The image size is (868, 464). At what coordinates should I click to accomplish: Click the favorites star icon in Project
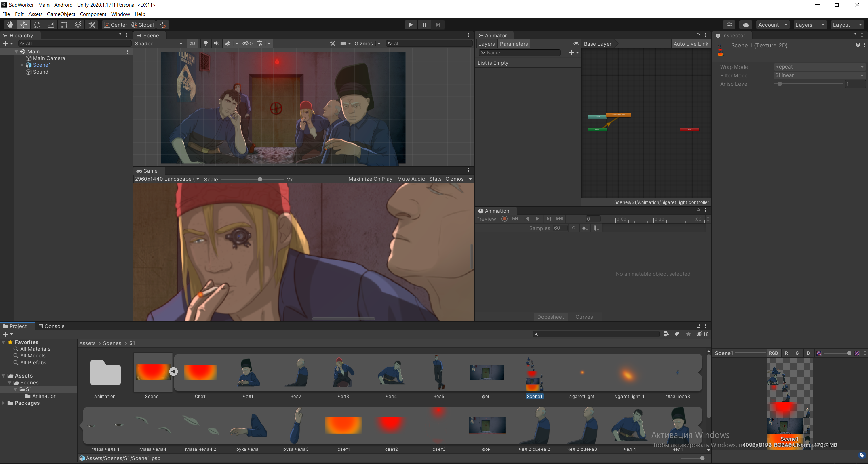click(688, 334)
